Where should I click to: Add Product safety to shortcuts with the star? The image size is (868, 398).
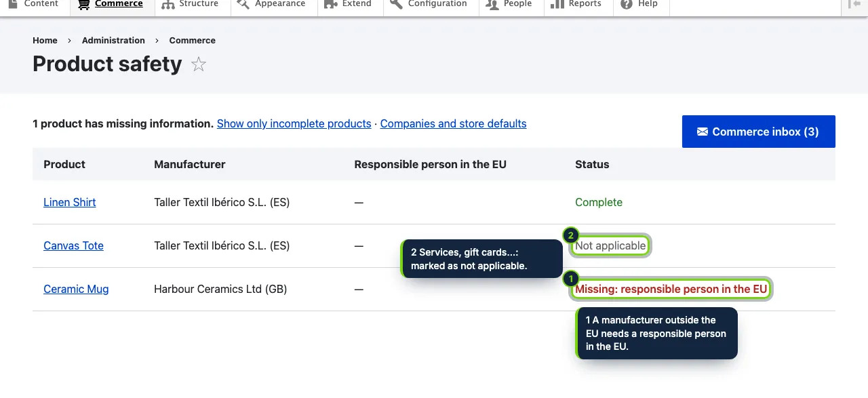(199, 64)
